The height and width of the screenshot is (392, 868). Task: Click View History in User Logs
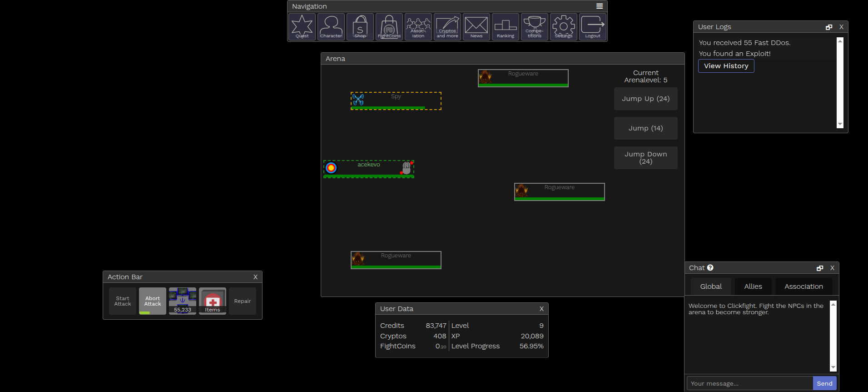[x=726, y=66]
